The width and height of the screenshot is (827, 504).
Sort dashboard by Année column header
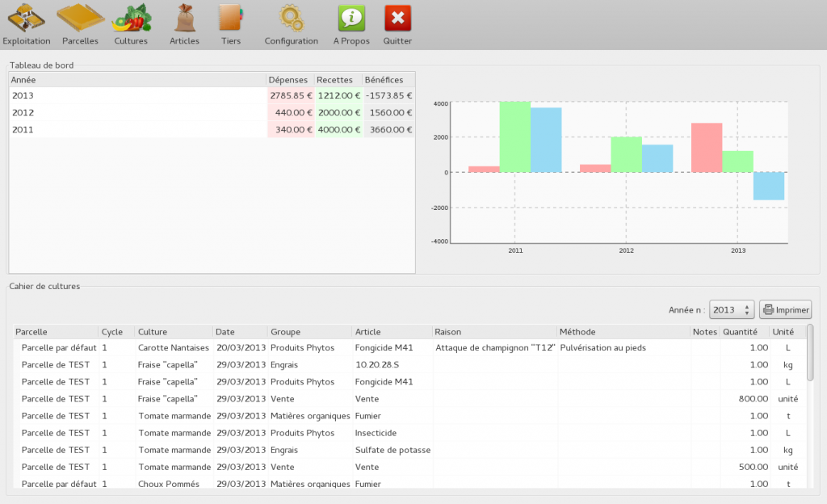click(137, 80)
